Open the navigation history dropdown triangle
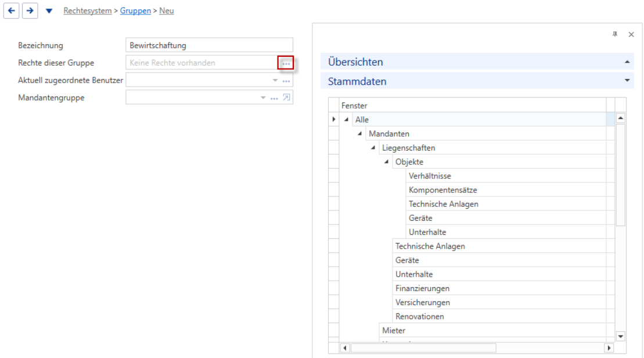 [x=49, y=11]
